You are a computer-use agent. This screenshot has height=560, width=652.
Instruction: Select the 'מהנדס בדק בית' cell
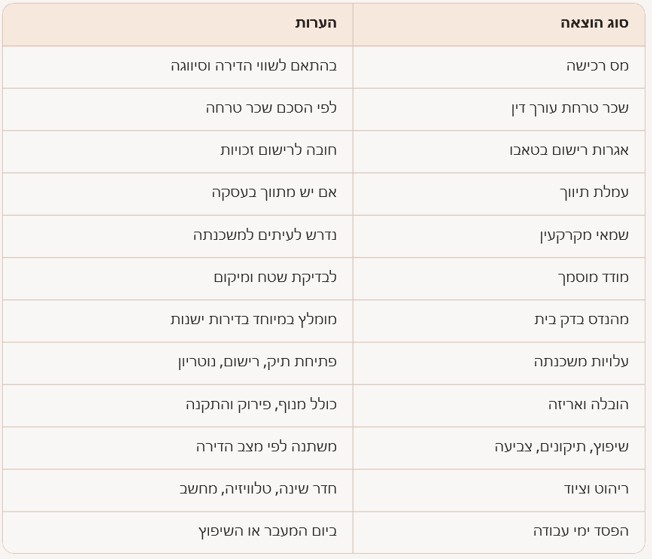click(581, 319)
